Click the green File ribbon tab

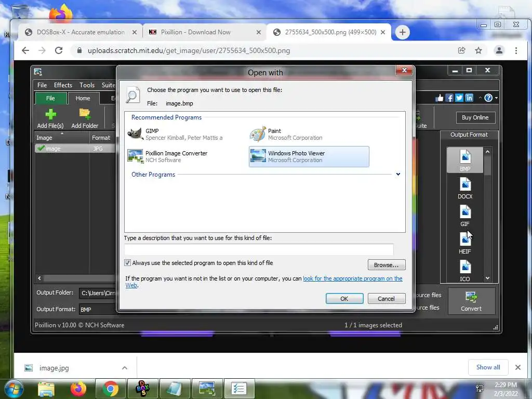pyautogui.click(x=50, y=98)
